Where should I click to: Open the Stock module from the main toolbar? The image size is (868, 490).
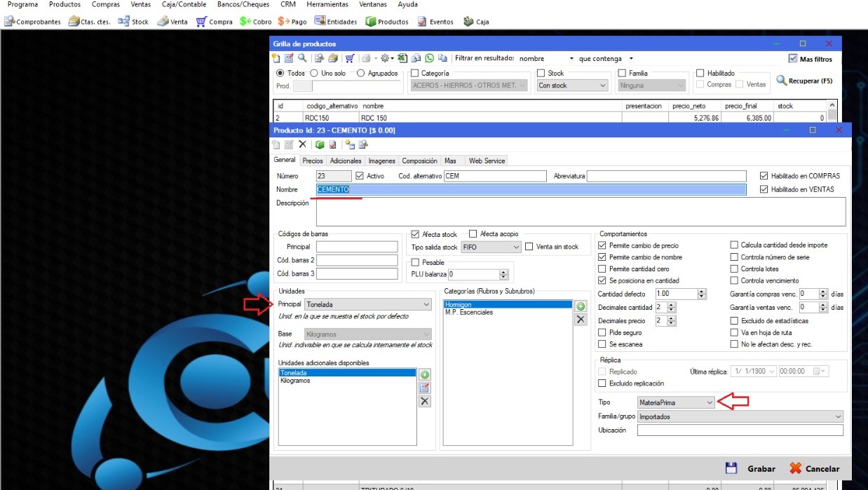click(133, 22)
